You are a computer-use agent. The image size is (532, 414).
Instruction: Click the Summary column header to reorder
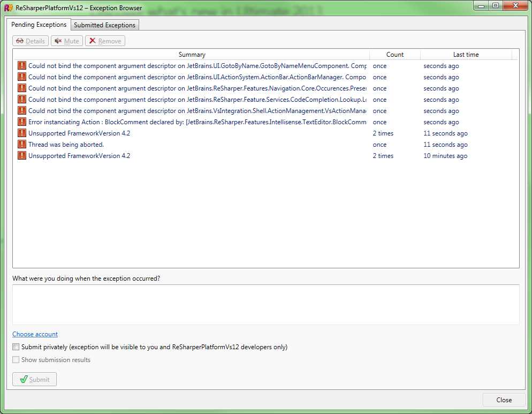pyautogui.click(x=192, y=54)
